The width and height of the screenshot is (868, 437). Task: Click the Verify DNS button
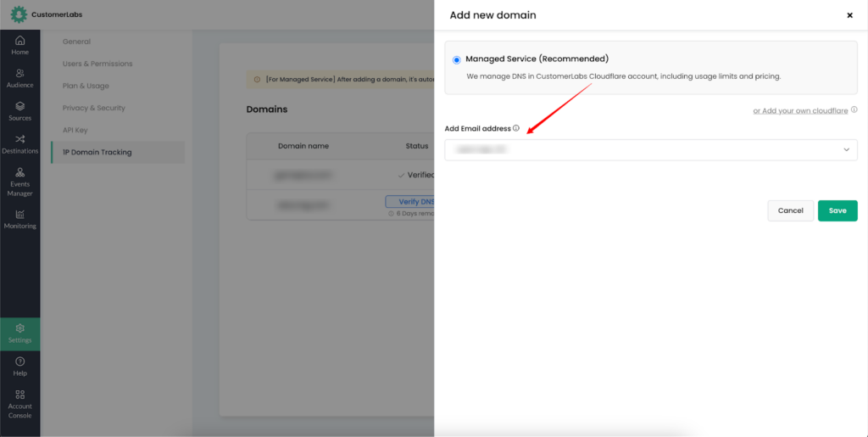[409, 202]
